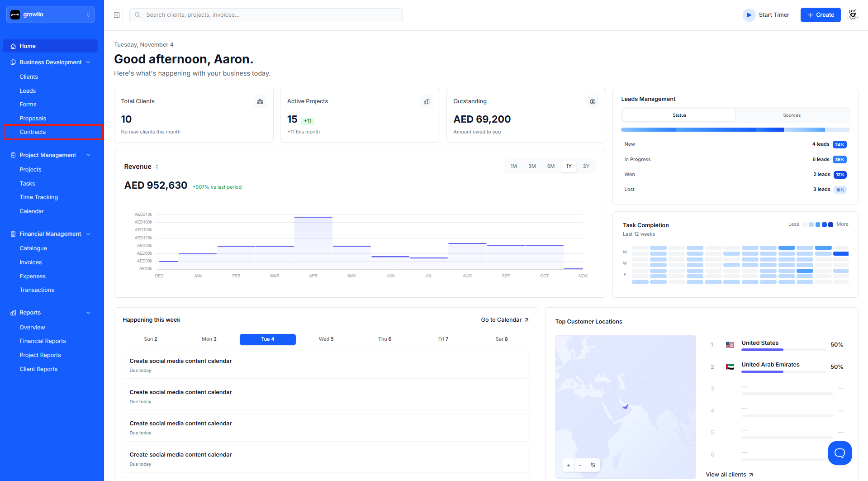This screenshot has height=481, width=868.
Task: Click the Active Projects chart icon
Action: click(x=427, y=101)
